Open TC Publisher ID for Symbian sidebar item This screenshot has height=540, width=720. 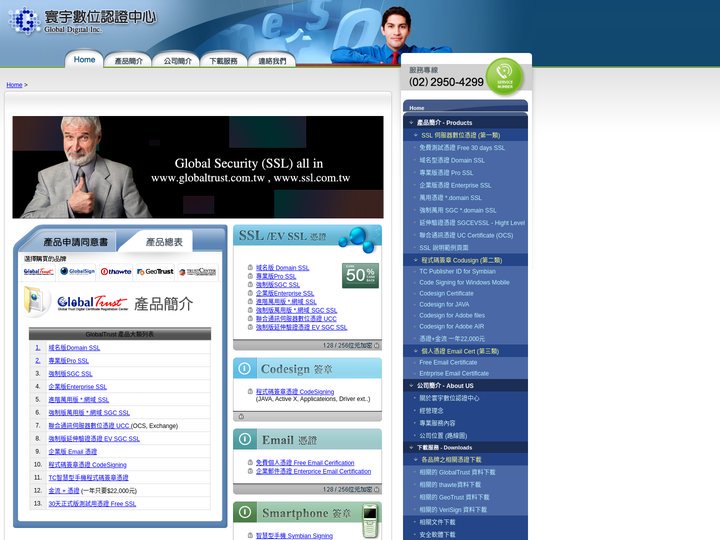(457, 271)
